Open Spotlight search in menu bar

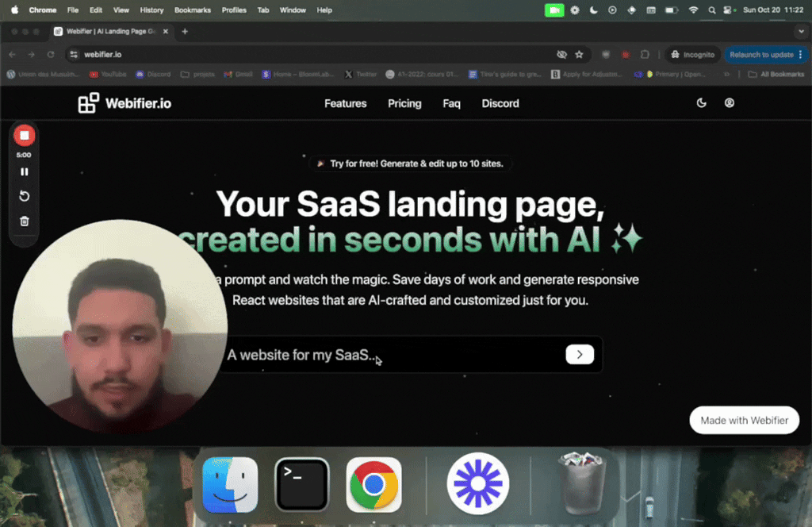[711, 10]
